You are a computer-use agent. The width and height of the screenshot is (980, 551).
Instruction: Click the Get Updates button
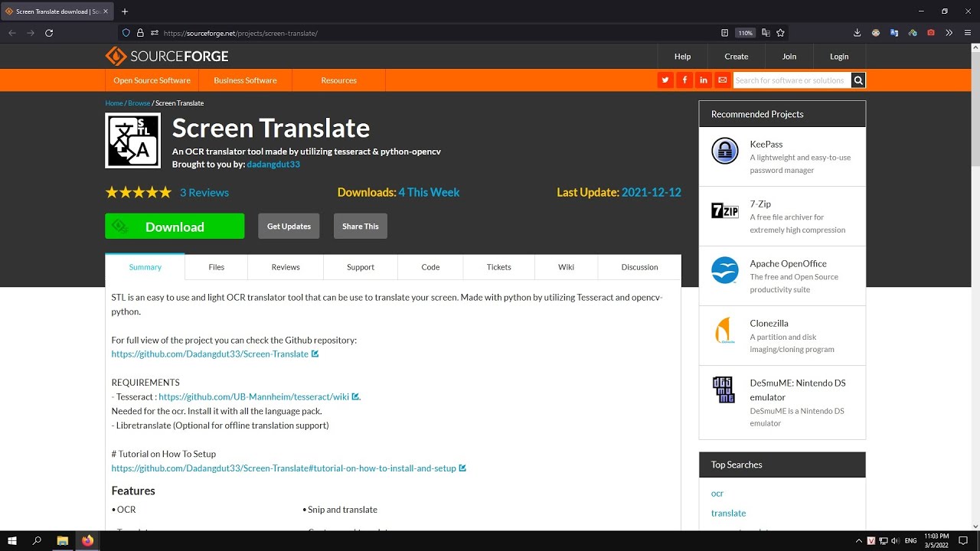pyautogui.click(x=289, y=227)
